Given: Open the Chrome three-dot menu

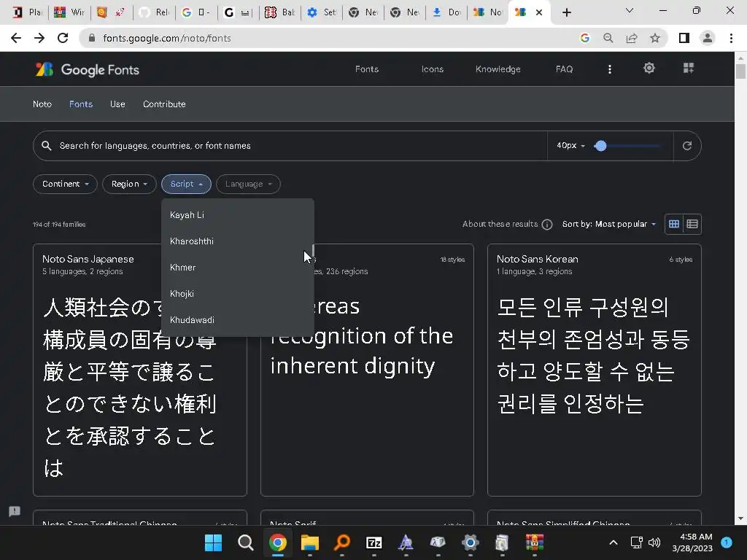Looking at the screenshot, I should point(731,38).
